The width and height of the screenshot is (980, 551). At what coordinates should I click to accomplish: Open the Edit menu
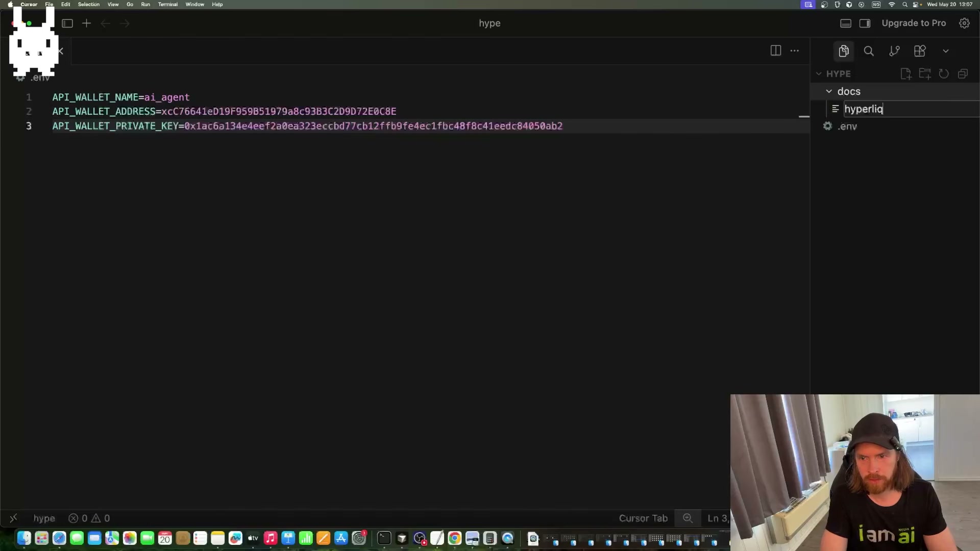pos(66,5)
